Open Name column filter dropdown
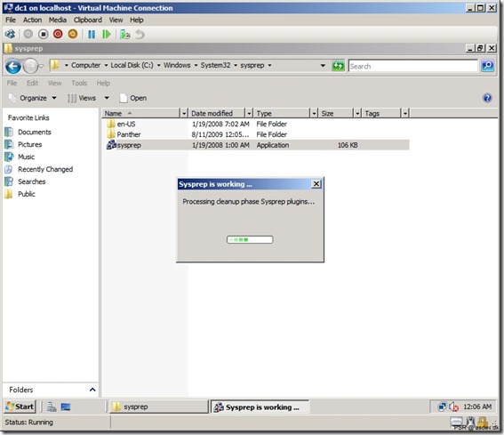The width and height of the screenshot is (504, 435). [x=184, y=113]
